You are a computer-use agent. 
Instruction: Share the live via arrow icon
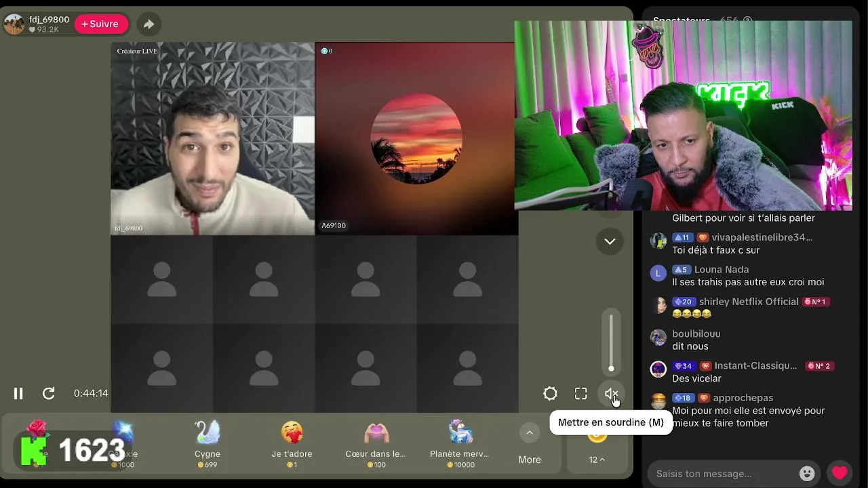click(x=149, y=24)
